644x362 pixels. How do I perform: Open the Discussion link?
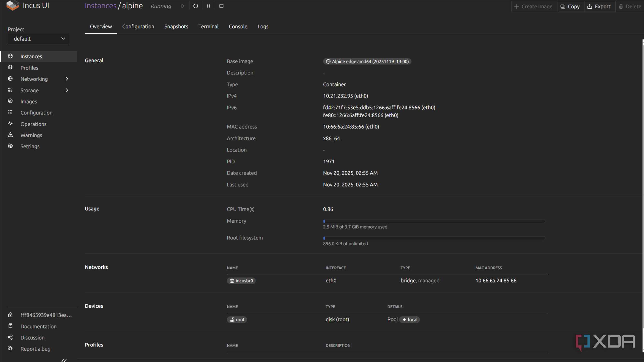tap(39, 338)
